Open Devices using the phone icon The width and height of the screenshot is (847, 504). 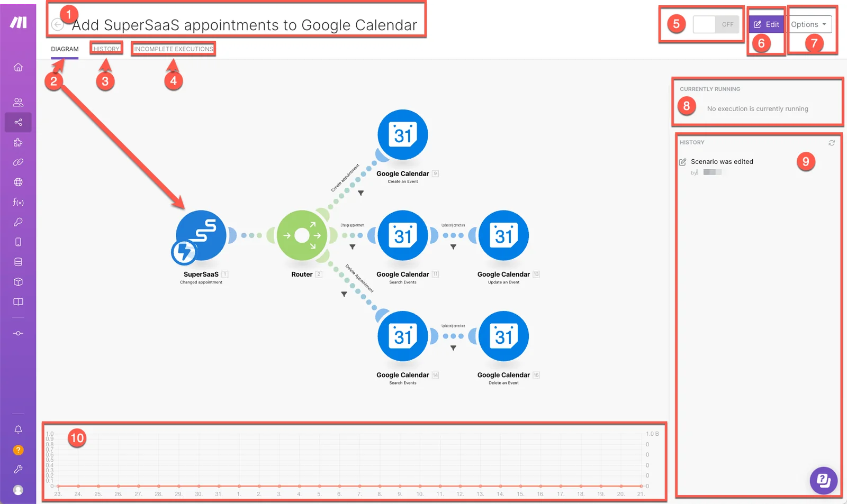18,242
